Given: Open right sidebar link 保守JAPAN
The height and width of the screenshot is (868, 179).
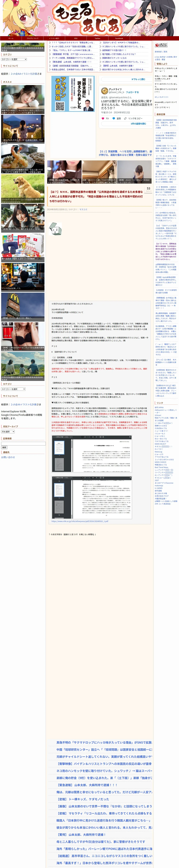Looking at the screenshot, I should click(159, 407).
